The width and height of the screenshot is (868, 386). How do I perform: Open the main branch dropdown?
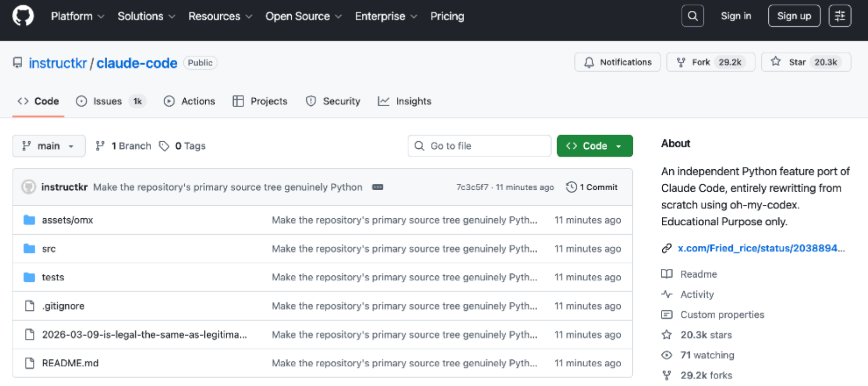[49, 146]
